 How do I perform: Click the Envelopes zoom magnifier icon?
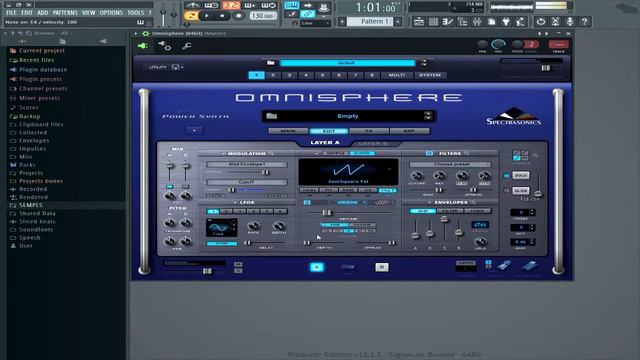pos(473,202)
